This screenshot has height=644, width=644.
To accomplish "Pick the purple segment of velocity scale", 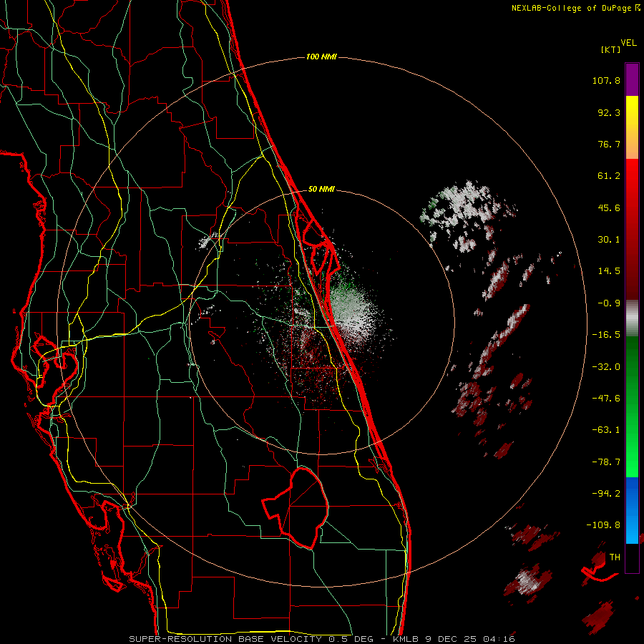I will tap(632, 79).
